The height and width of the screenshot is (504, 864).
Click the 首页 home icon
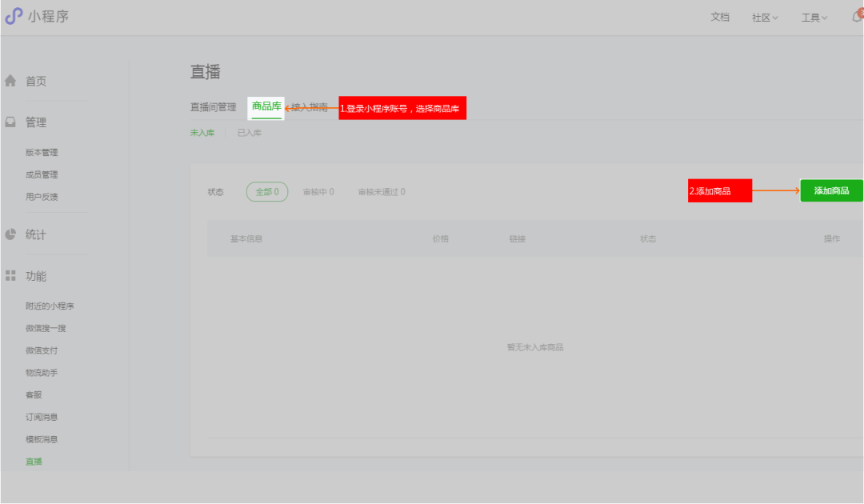(10, 80)
